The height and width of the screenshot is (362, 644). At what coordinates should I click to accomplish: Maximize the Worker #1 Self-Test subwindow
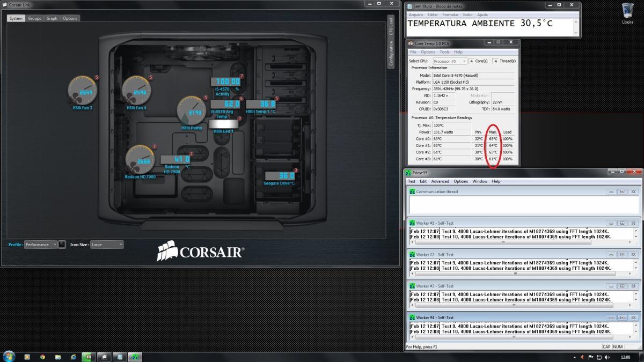pos(623,223)
